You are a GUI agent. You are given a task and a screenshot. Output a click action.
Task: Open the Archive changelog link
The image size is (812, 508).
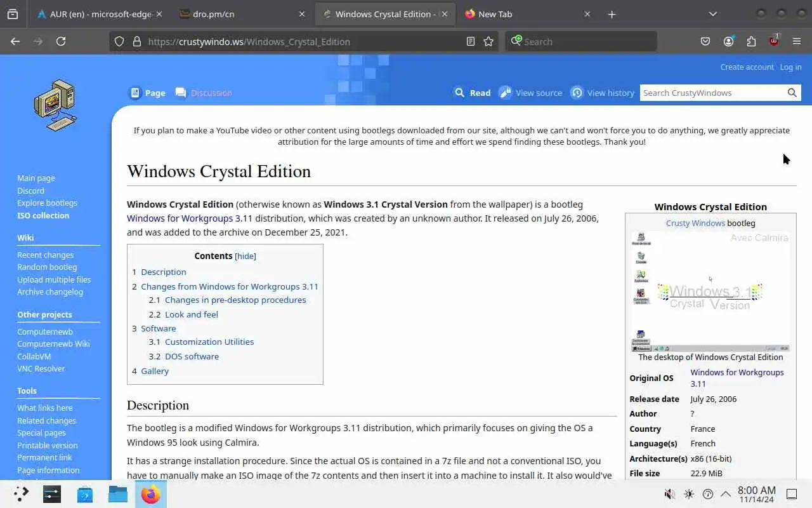[50, 292]
